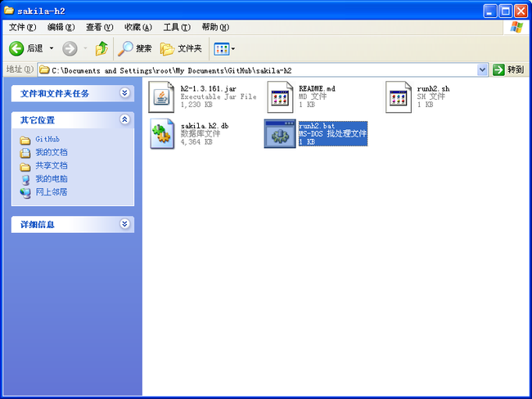Open the 网上邻居 link
This screenshot has height=399, width=532.
click(x=52, y=192)
